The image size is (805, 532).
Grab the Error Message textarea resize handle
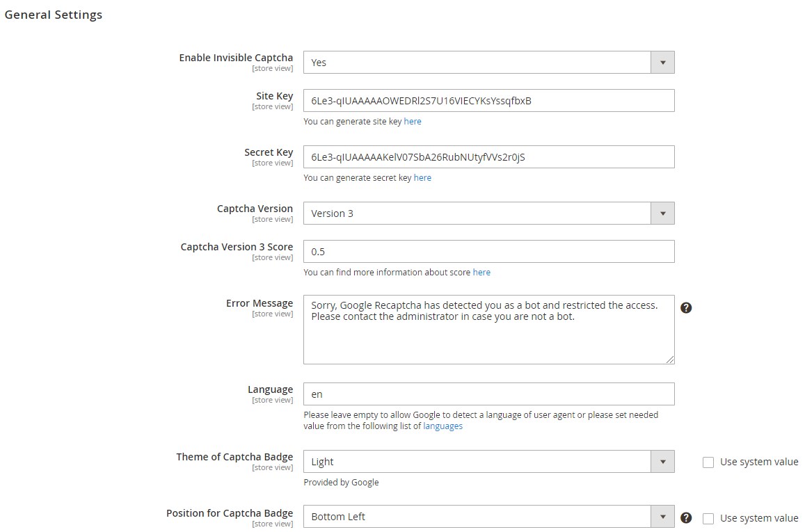670,360
